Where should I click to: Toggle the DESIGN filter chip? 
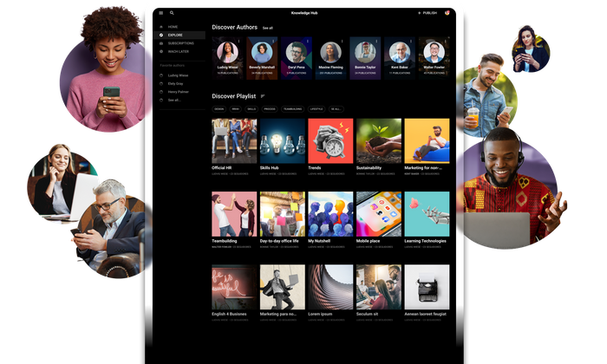click(219, 109)
